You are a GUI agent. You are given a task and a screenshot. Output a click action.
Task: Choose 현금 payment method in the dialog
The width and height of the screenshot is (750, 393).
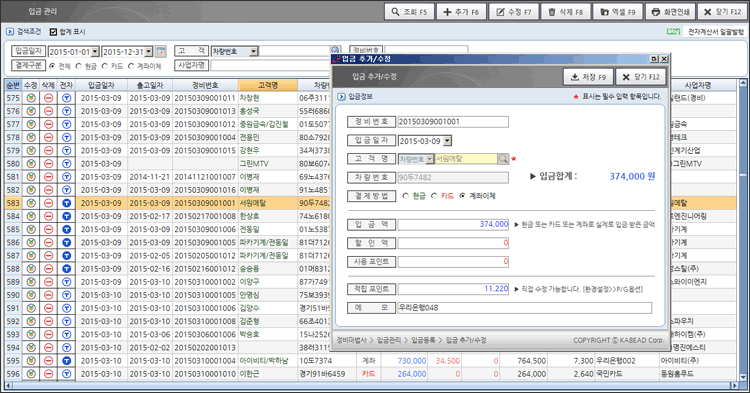pyautogui.click(x=406, y=196)
